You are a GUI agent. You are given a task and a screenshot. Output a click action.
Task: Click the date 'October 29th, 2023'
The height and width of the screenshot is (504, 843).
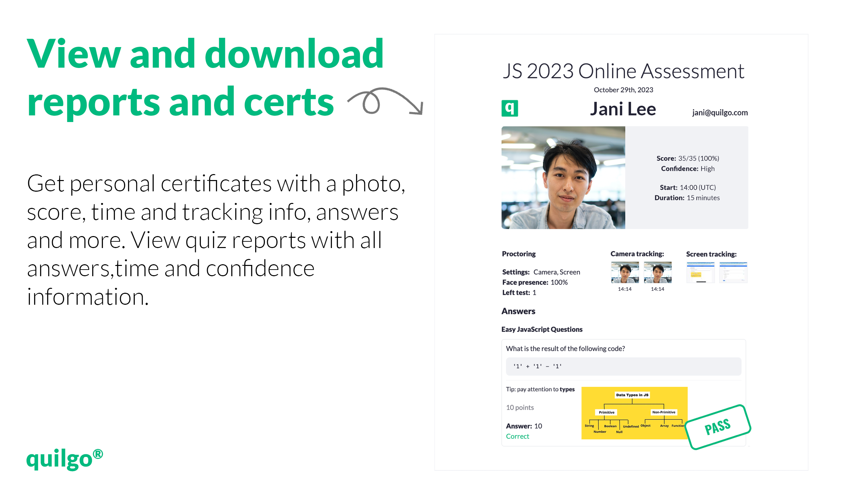623,90
